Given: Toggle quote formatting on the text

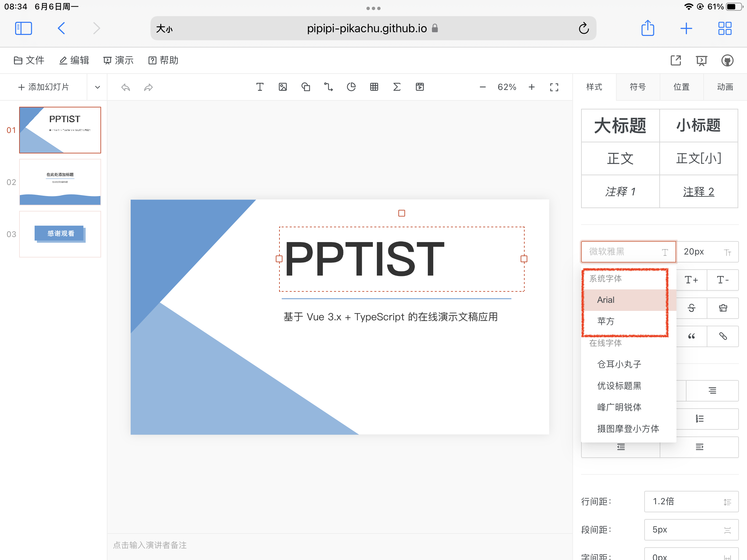Looking at the screenshot, I should point(691,336).
